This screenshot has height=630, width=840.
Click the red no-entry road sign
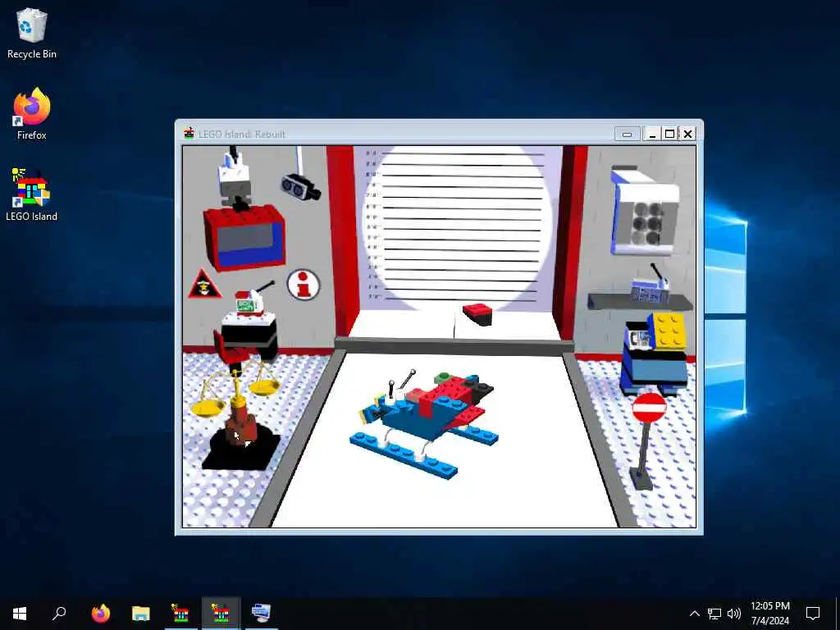tap(649, 408)
